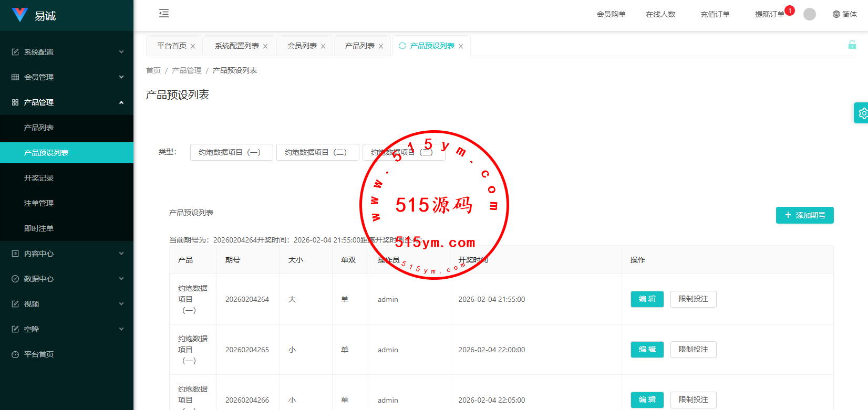
Task: Switch to the 产品列表 tab
Action: 359,46
